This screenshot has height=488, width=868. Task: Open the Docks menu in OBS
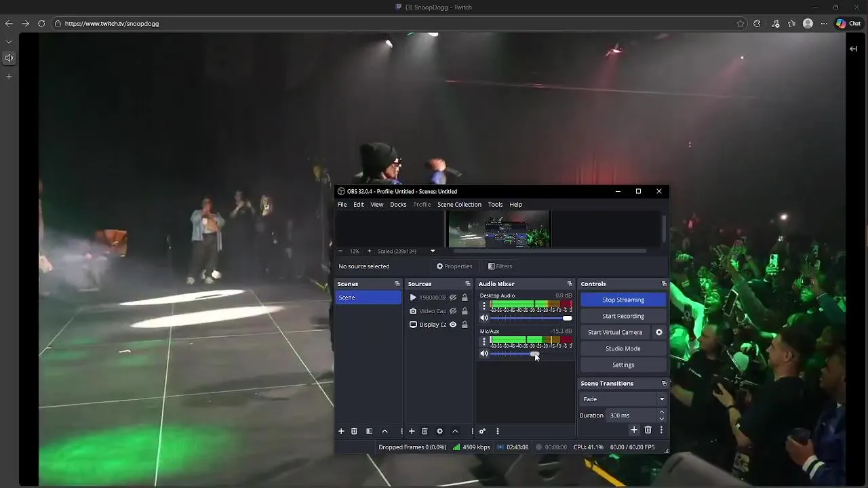click(x=398, y=205)
